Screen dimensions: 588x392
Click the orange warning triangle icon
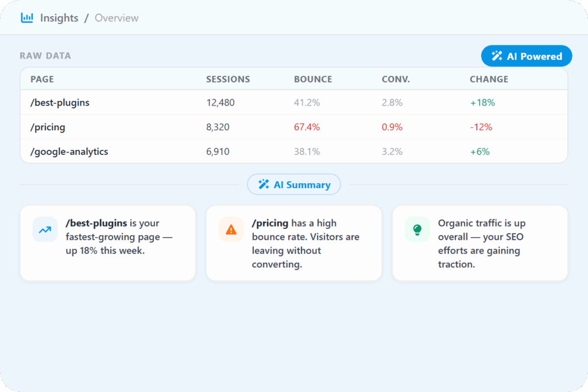pyautogui.click(x=231, y=230)
